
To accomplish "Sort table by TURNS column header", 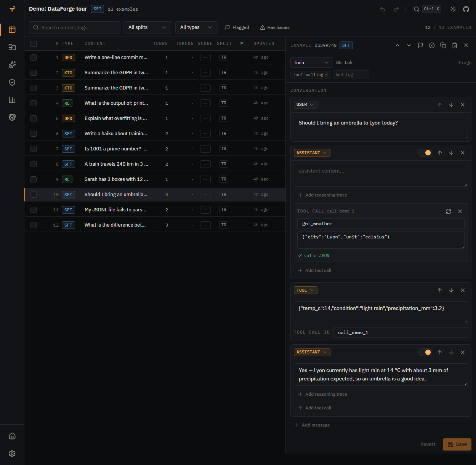I will pos(160,44).
